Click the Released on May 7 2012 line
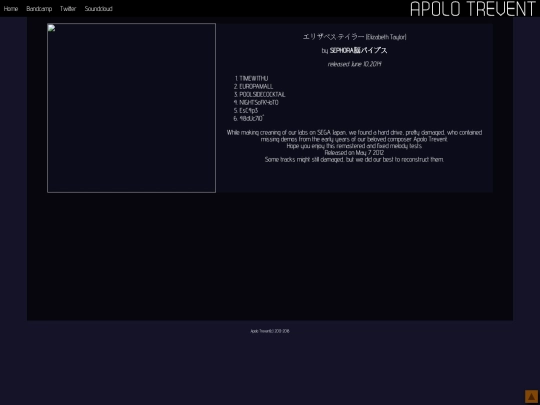The height and width of the screenshot is (405, 540). tap(354, 153)
